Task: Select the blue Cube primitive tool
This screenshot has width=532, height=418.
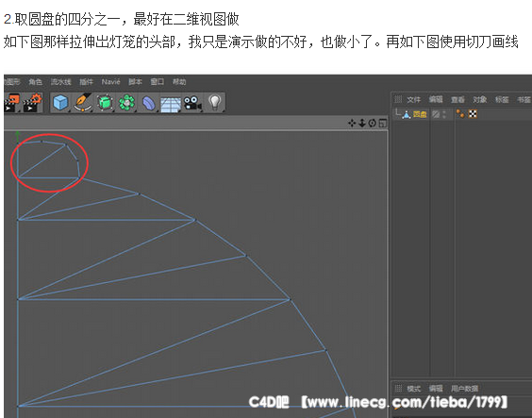Action: [60, 103]
